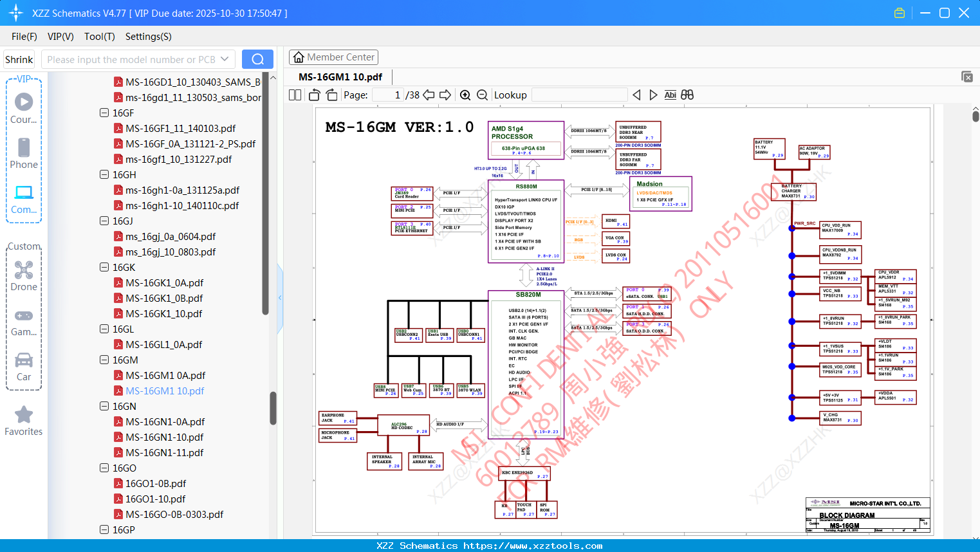Rotate the page counterclockwise
Screen dimensions: 980x552
314,95
